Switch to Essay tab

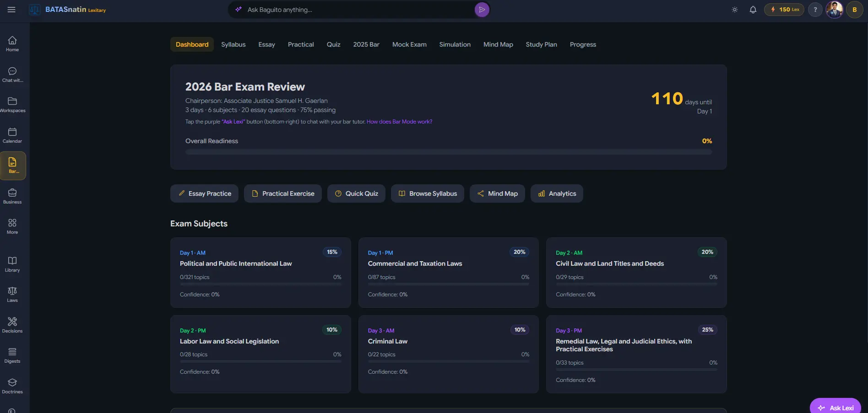point(266,44)
